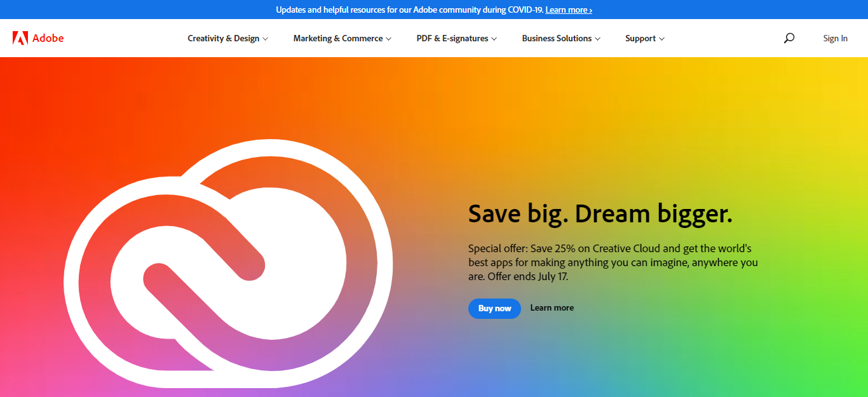This screenshot has height=397, width=868.
Task: Expand chevron next to Support
Action: (x=661, y=39)
